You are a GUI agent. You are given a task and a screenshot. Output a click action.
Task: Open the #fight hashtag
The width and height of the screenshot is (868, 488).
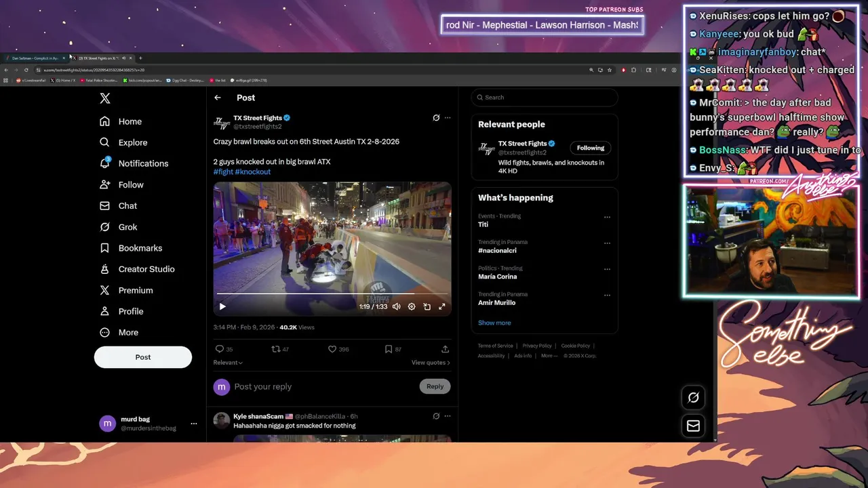(x=223, y=171)
